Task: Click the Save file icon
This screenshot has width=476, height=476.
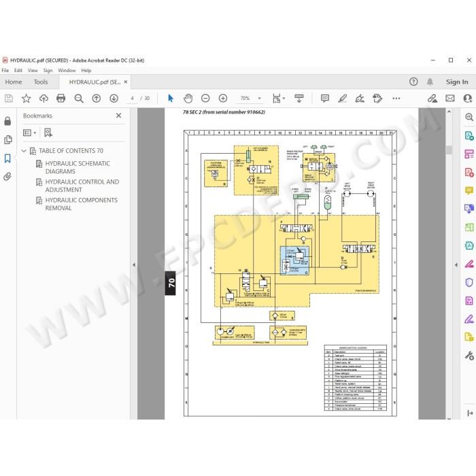Action: [x=8, y=99]
